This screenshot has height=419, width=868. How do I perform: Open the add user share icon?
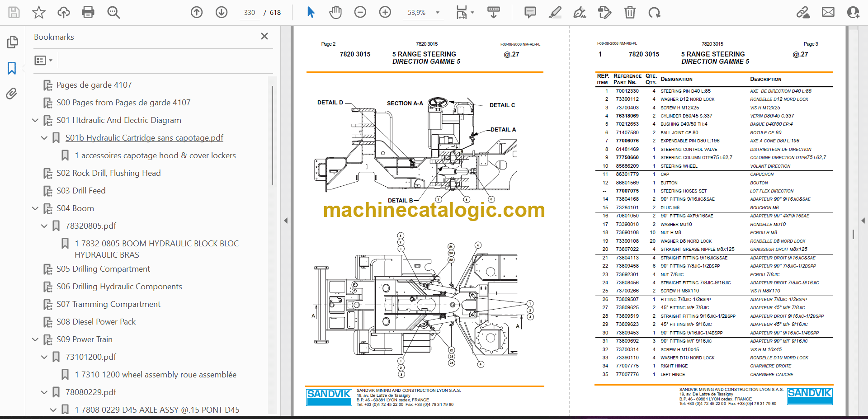853,12
